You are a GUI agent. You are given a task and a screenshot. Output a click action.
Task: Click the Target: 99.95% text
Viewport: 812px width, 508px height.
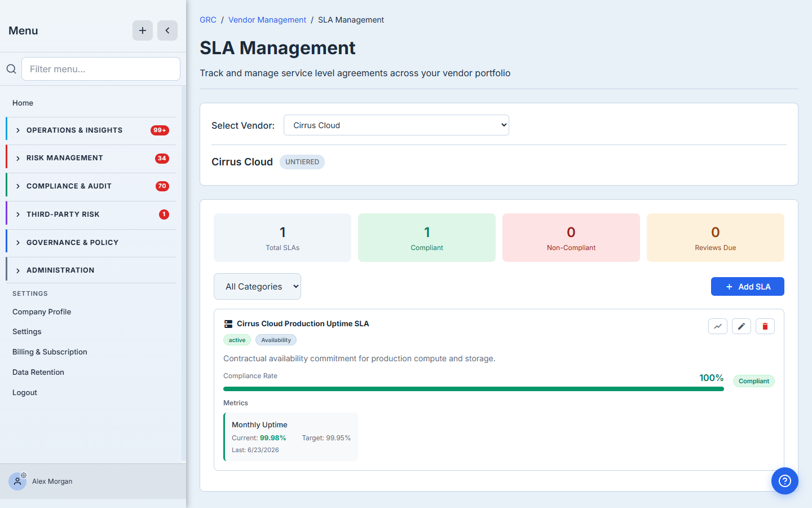[x=326, y=438]
